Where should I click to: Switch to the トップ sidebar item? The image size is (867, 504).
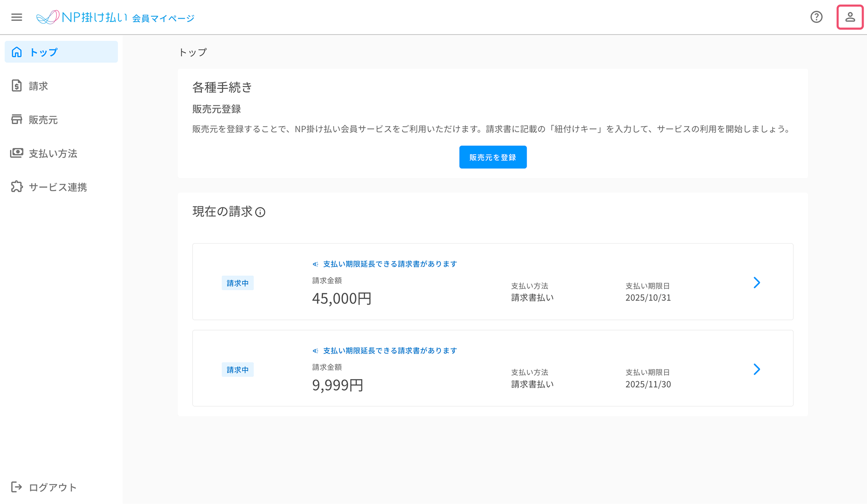(44, 52)
